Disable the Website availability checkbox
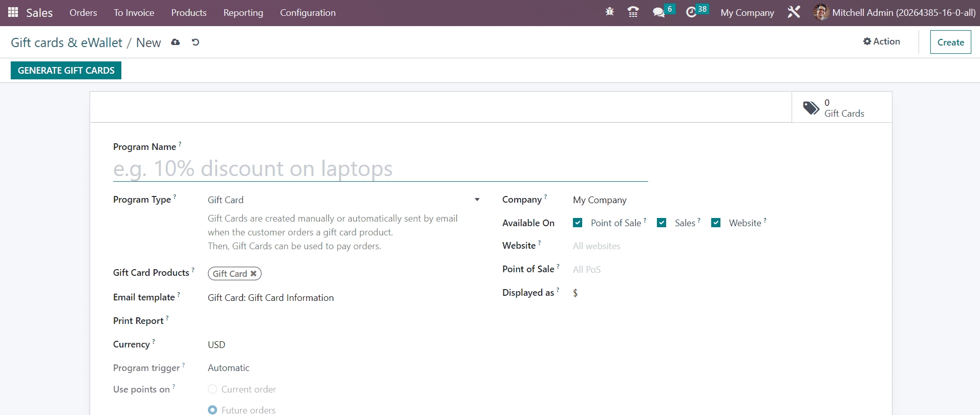 click(x=716, y=223)
